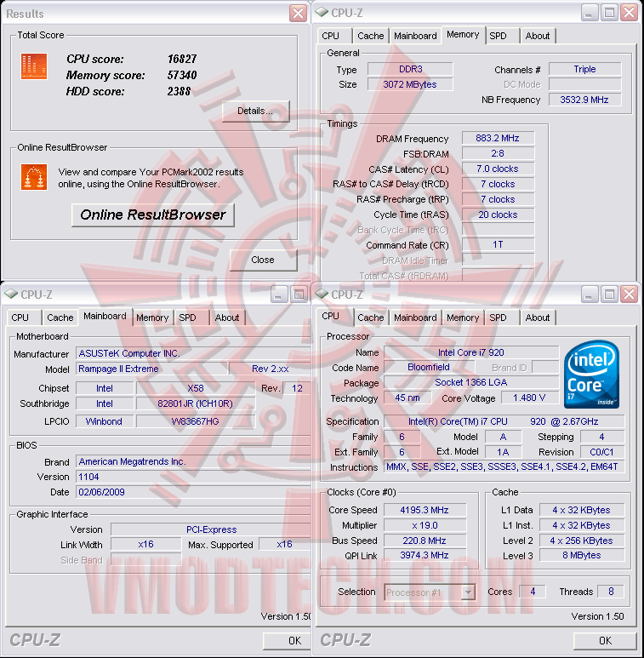644x658 pixels.
Task: Click QPI Link value 3974.3 MHz
Action: pyautogui.click(x=425, y=555)
